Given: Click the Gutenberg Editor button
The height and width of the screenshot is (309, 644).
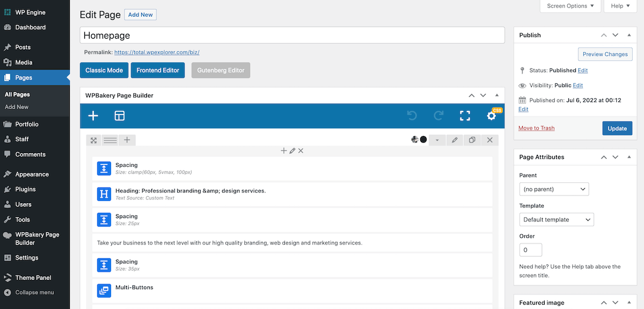Looking at the screenshot, I should 221,70.
